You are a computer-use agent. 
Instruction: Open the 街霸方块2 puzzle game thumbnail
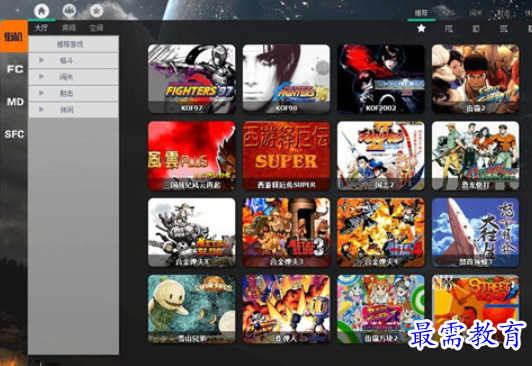381,309
